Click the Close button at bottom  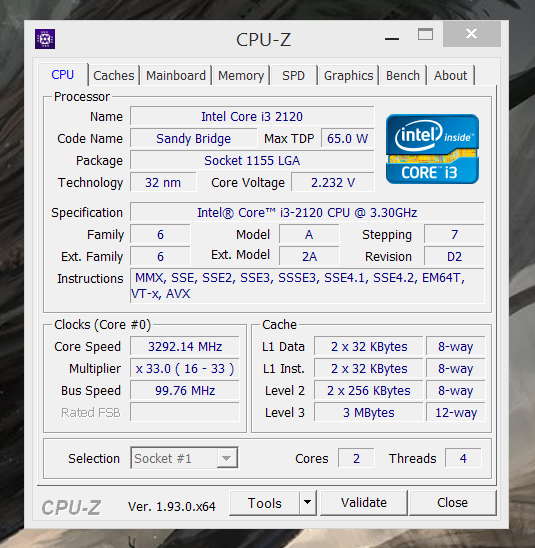[x=452, y=503]
